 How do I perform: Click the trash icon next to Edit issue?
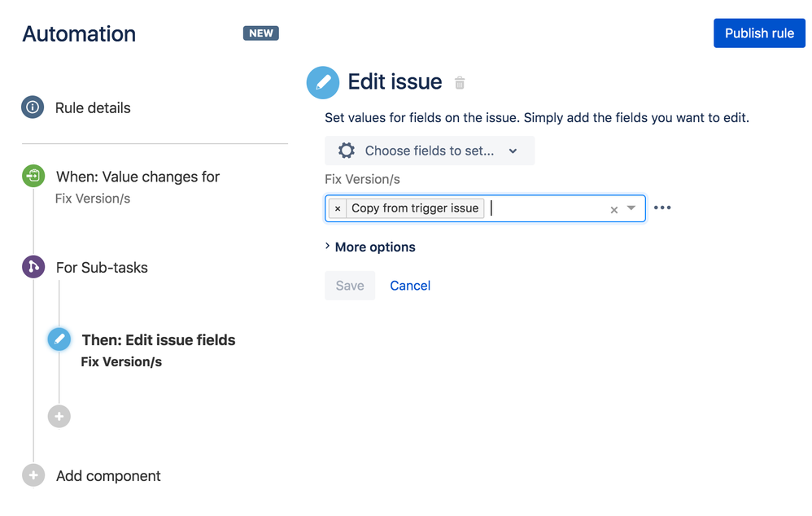click(460, 82)
